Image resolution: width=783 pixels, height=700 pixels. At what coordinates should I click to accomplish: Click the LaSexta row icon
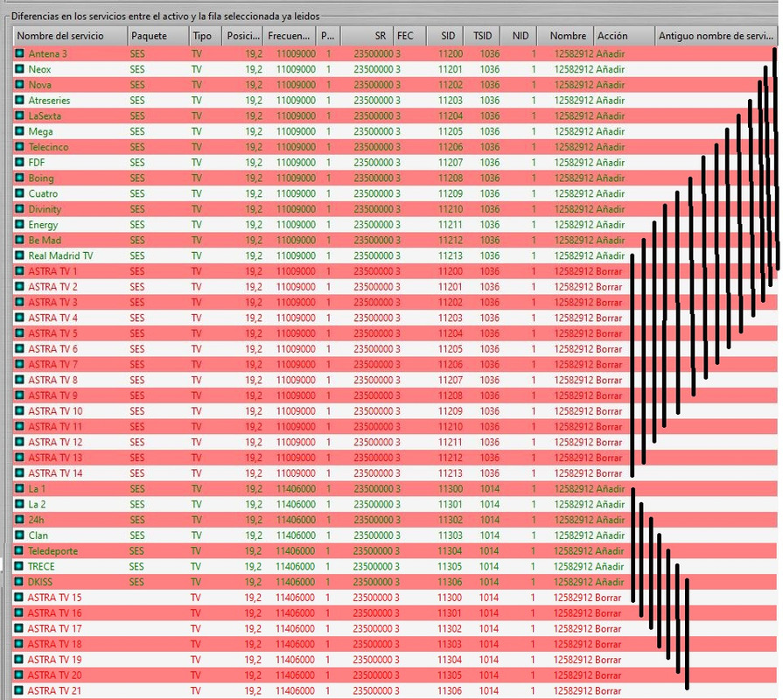pyautogui.click(x=19, y=115)
